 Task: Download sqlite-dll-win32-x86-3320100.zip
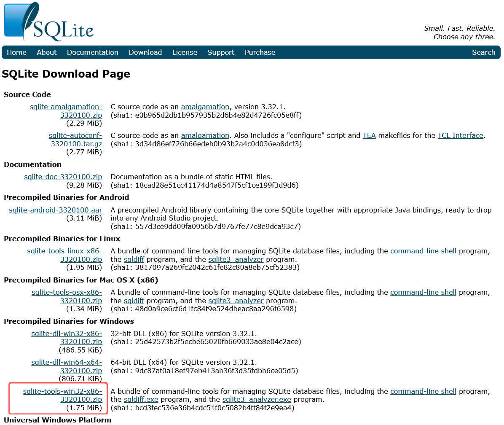pos(67,338)
